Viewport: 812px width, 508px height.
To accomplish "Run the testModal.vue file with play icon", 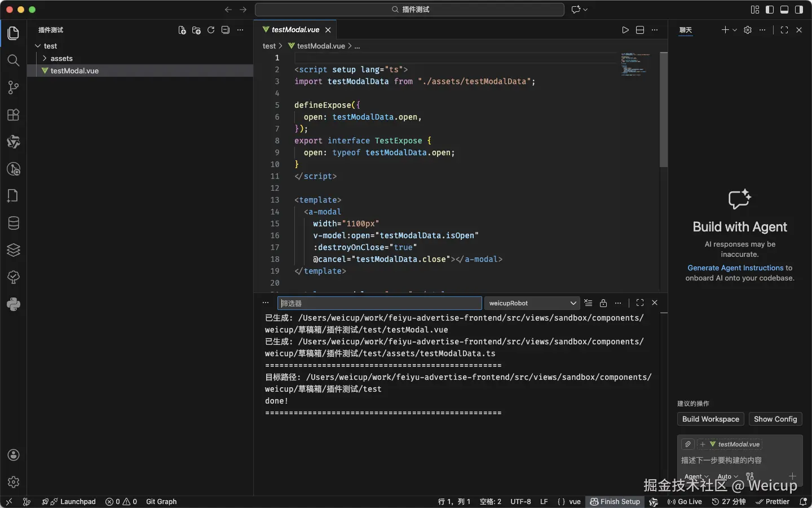I will (625, 30).
